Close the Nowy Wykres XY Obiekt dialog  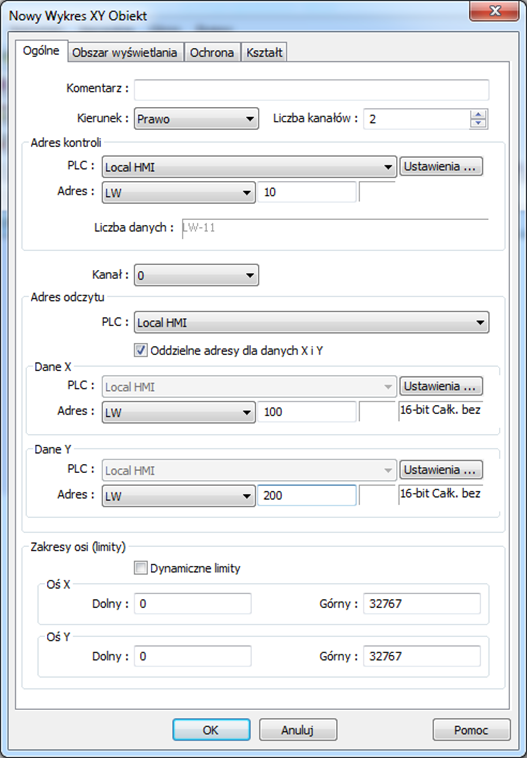point(494,10)
